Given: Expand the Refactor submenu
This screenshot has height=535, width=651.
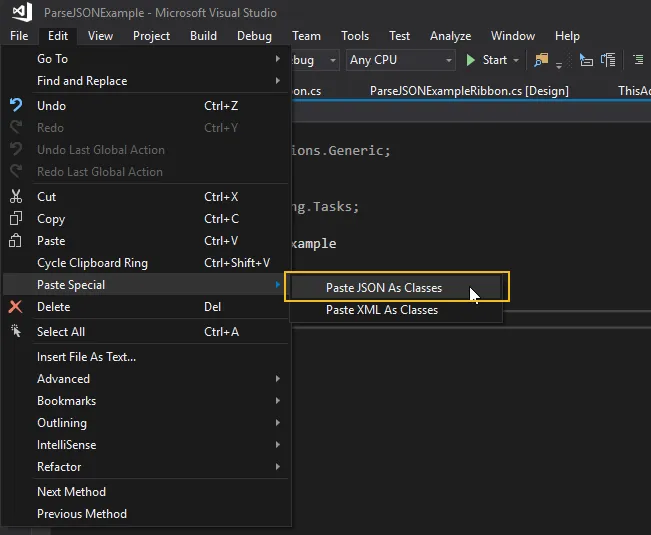Looking at the screenshot, I should click(x=145, y=467).
